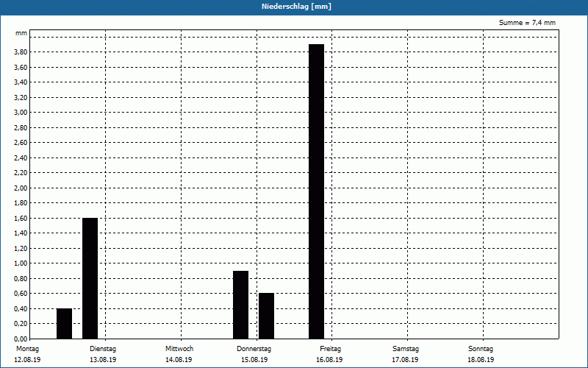This screenshot has height=368, width=588.
Task: Click the 3,60 y-axis value
Action: (21, 67)
